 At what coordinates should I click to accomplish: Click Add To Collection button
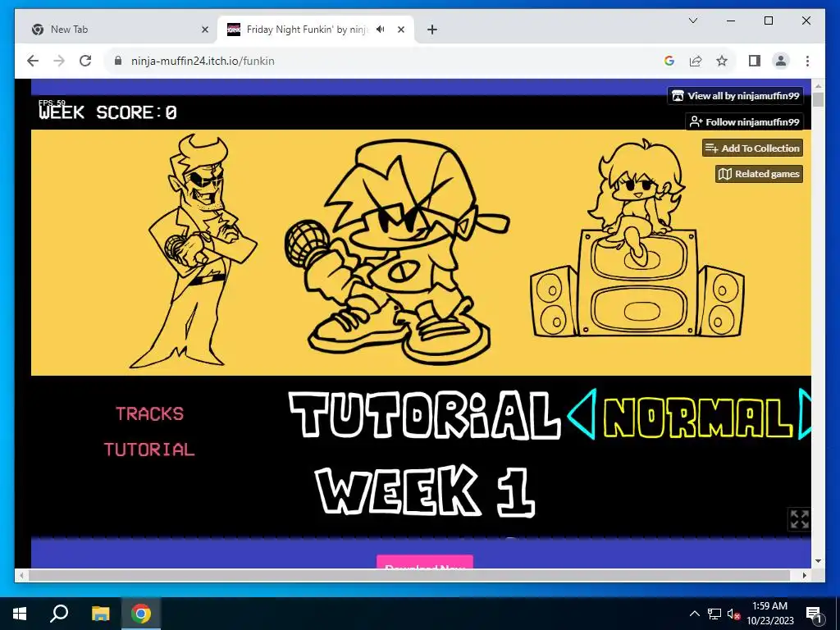click(752, 148)
